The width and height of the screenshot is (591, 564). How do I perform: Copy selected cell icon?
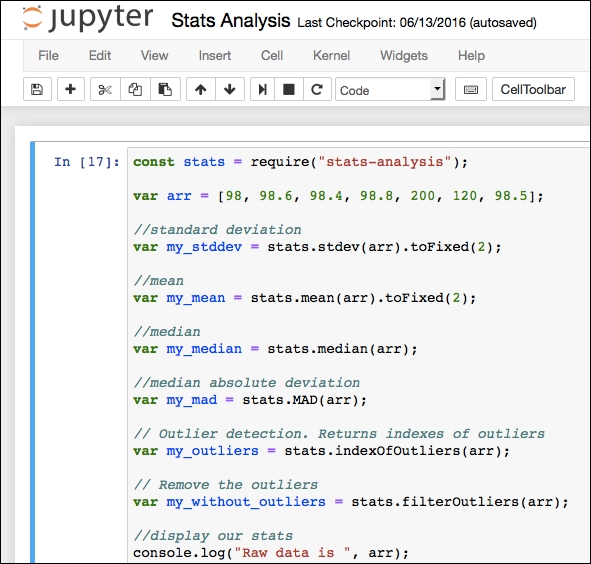pyautogui.click(x=135, y=89)
